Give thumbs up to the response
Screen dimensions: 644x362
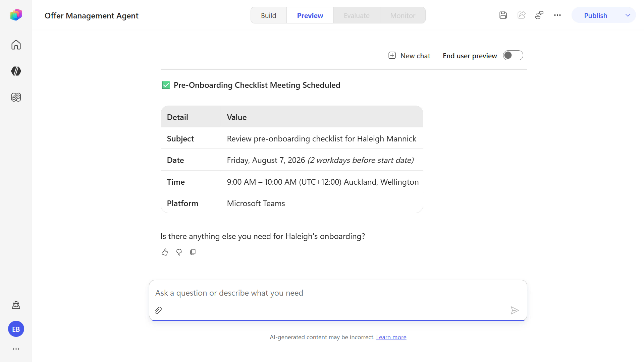[x=165, y=252]
